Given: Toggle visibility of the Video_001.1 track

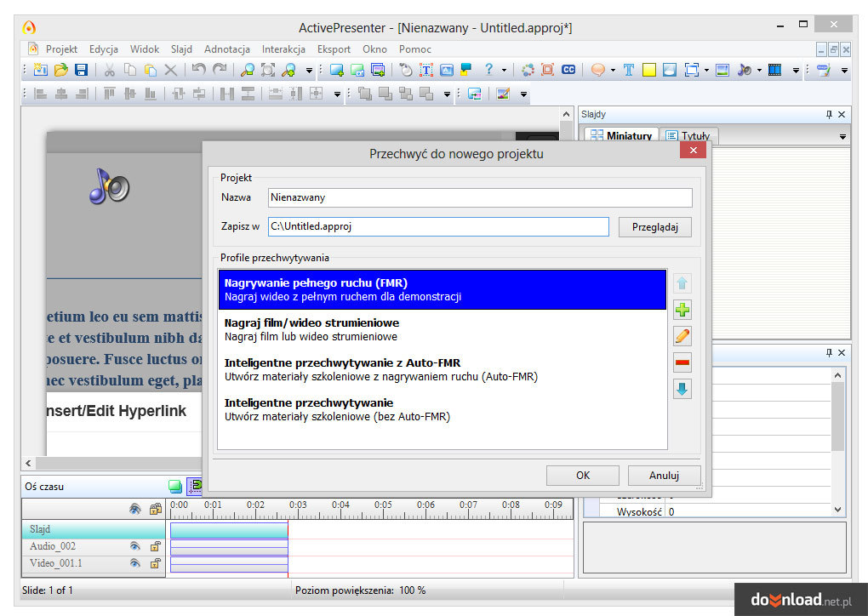Looking at the screenshot, I should (x=134, y=563).
